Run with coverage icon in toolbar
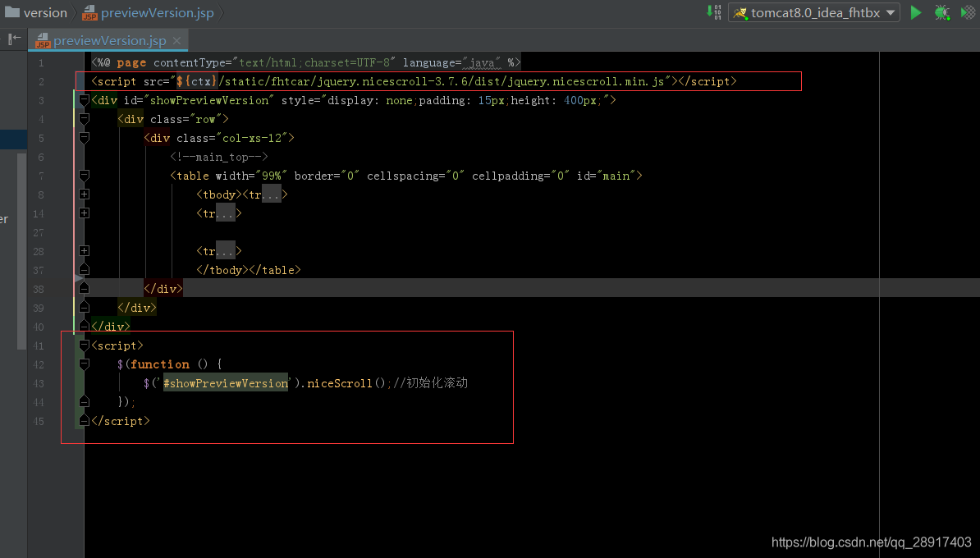This screenshot has width=980, height=558. click(x=969, y=12)
